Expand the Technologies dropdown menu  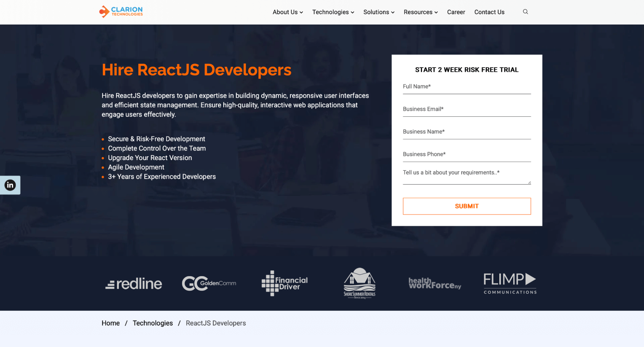333,12
